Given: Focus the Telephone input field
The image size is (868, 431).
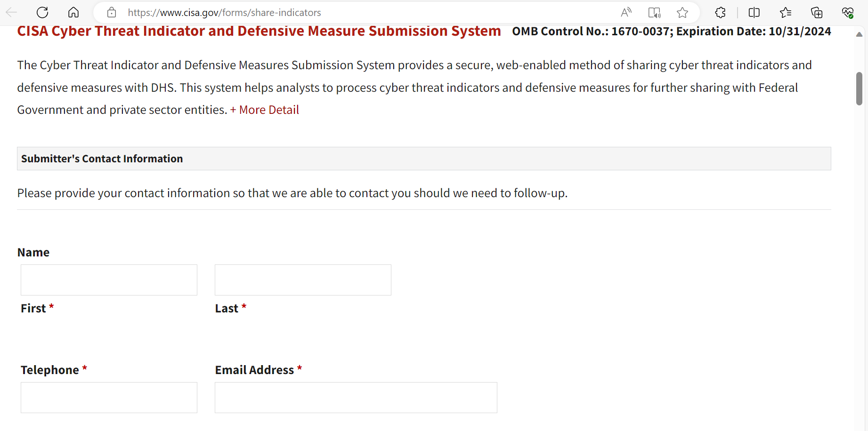Looking at the screenshot, I should 109,398.
